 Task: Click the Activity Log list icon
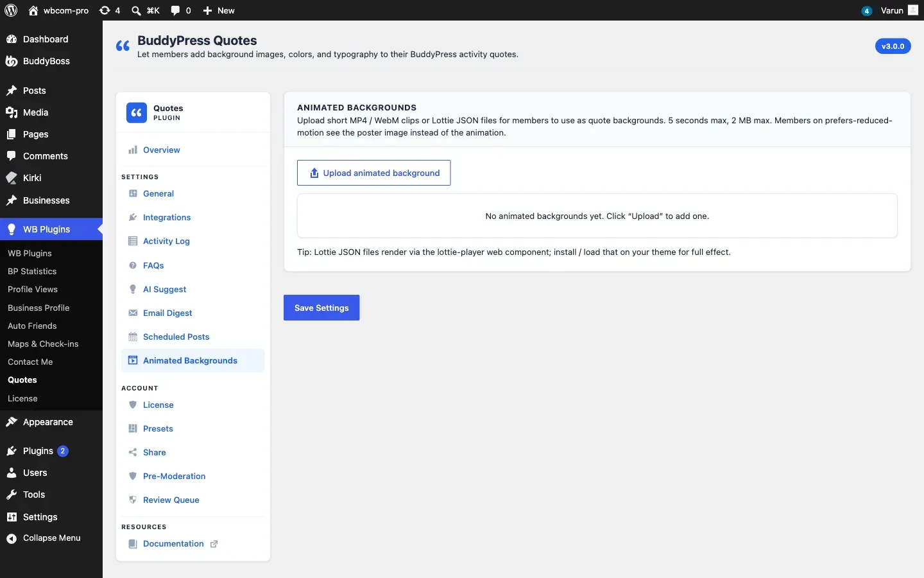pos(133,241)
